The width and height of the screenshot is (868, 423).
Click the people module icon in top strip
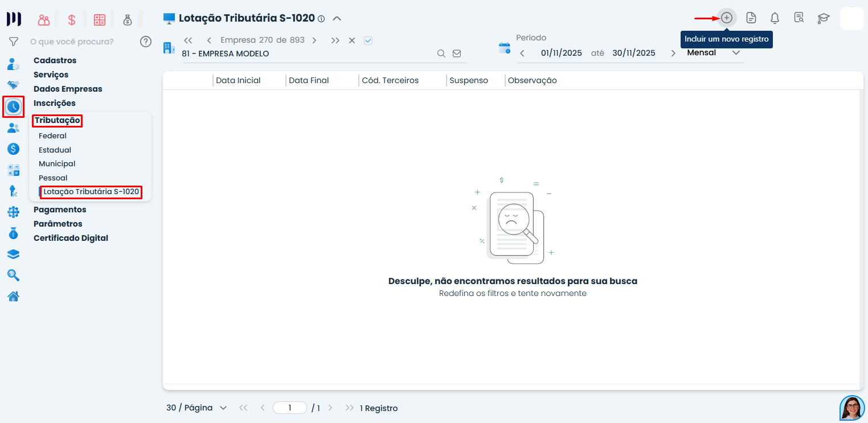tap(44, 20)
